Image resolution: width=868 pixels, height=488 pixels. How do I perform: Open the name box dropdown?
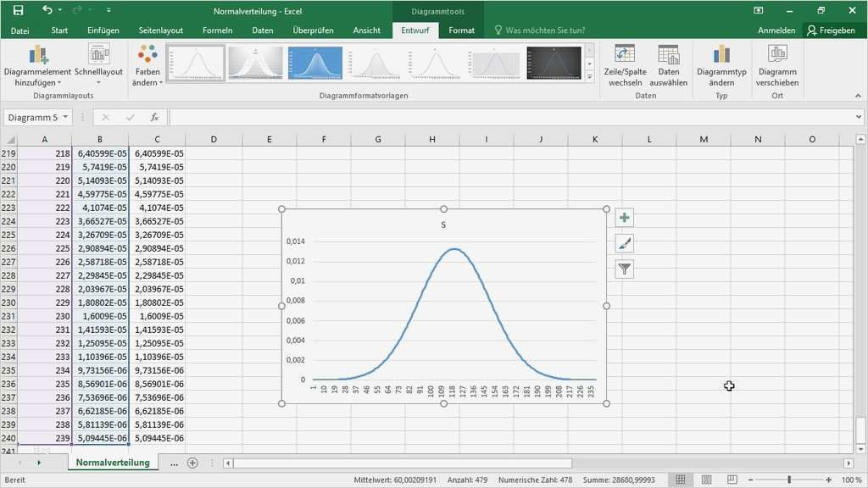coord(65,118)
